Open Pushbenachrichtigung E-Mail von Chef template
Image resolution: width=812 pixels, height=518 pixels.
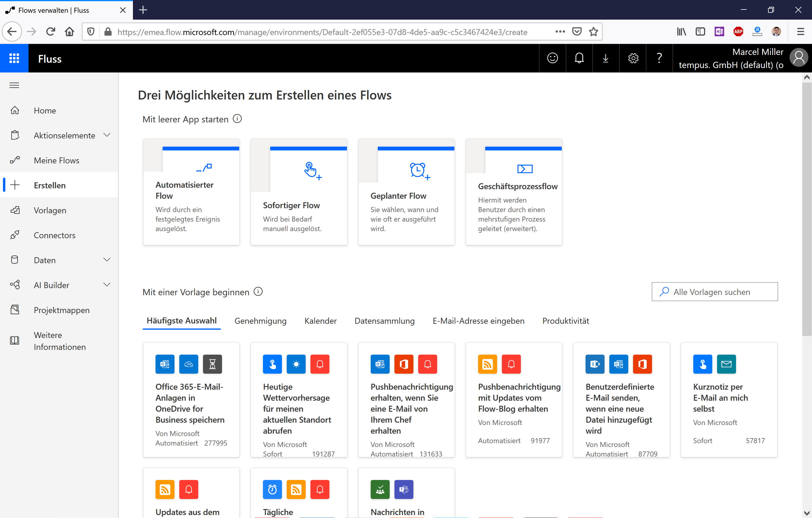(406, 400)
